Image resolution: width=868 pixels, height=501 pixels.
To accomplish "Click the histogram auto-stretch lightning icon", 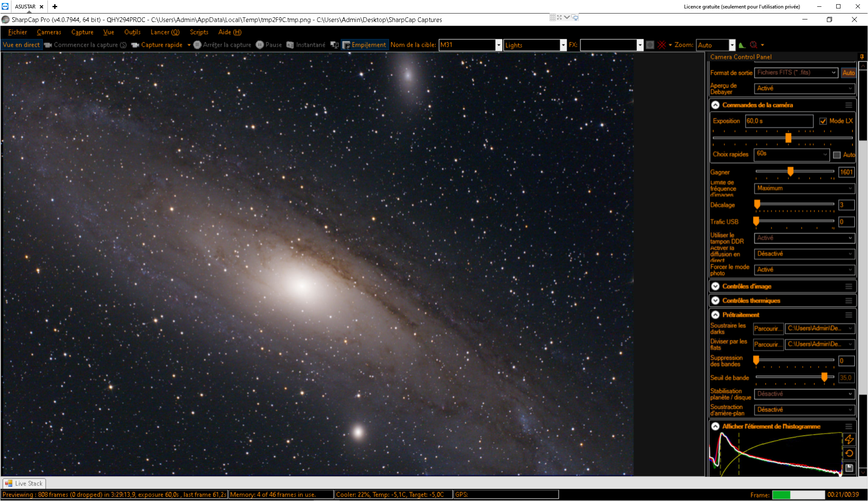I will (x=849, y=439).
